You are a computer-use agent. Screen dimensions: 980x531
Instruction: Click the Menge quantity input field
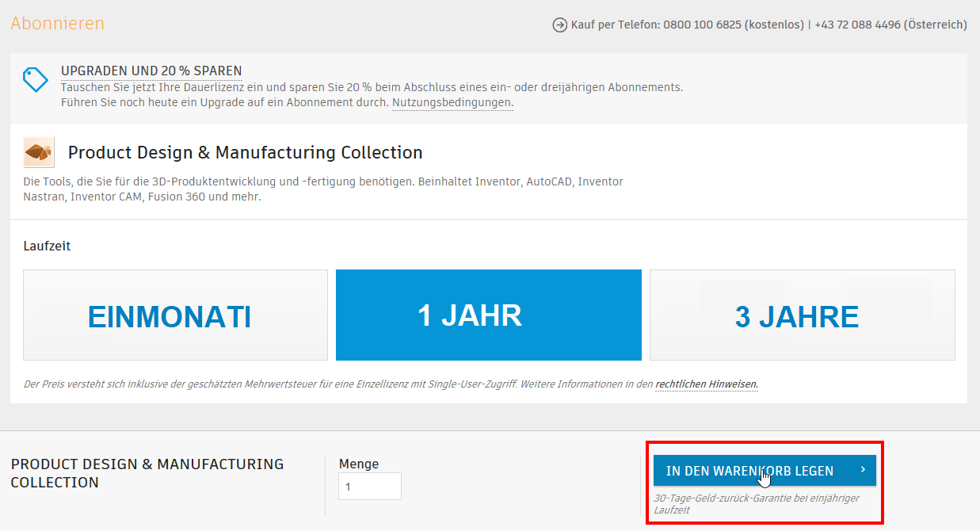click(370, 487)
